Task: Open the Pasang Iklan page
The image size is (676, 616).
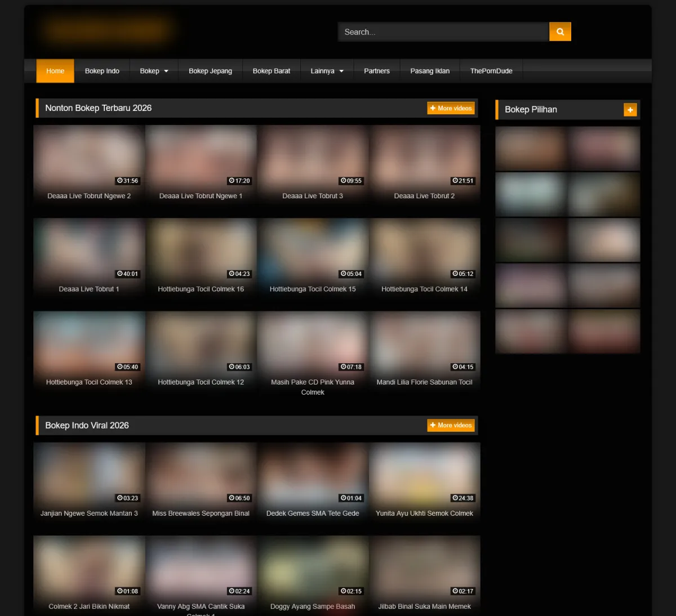Action: pos(430,71)
